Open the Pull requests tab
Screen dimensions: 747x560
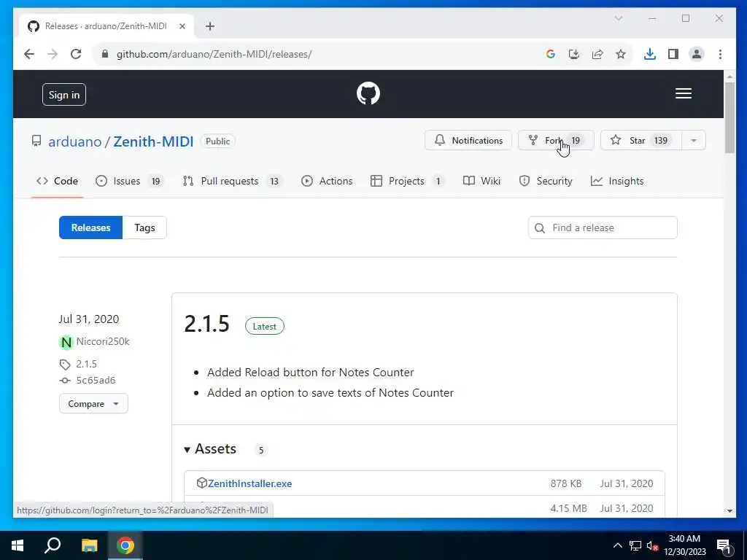pos(232,181)
